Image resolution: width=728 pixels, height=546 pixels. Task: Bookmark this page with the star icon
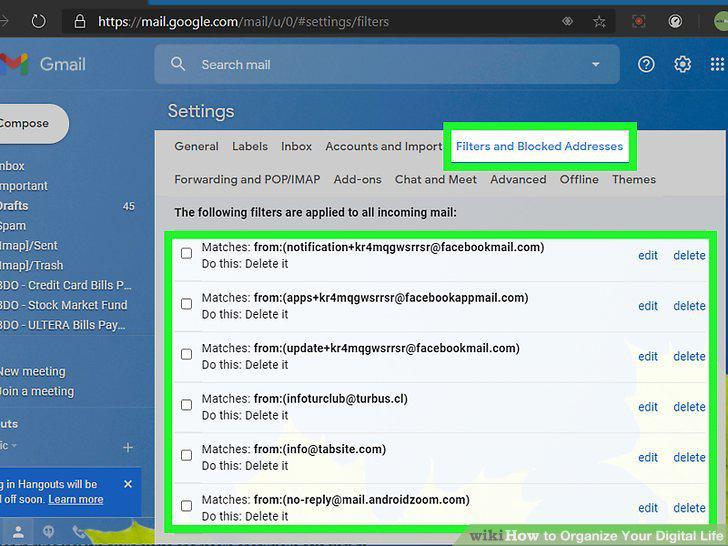(x=599, y=21)
